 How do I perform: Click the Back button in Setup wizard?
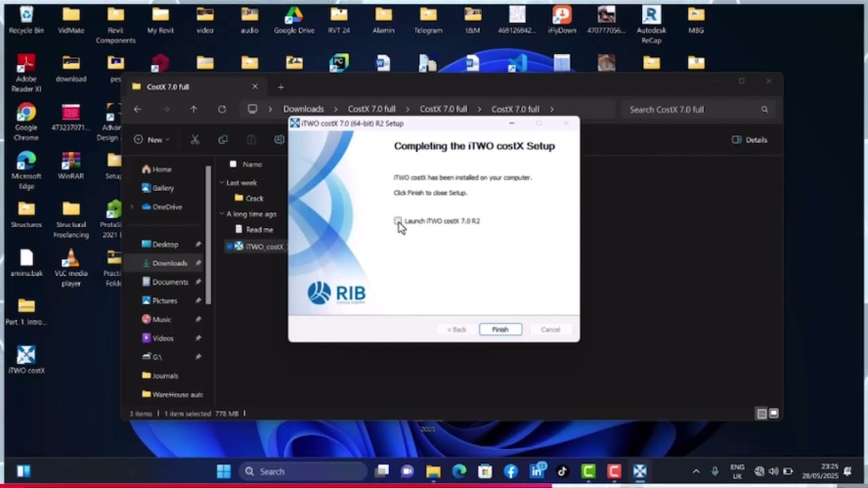(x=457, y=329)
